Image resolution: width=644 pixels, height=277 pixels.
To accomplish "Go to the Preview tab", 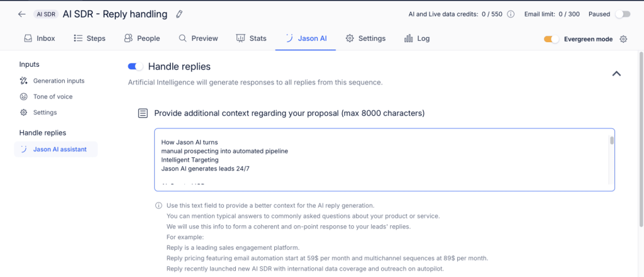I will tap(198, 38).
